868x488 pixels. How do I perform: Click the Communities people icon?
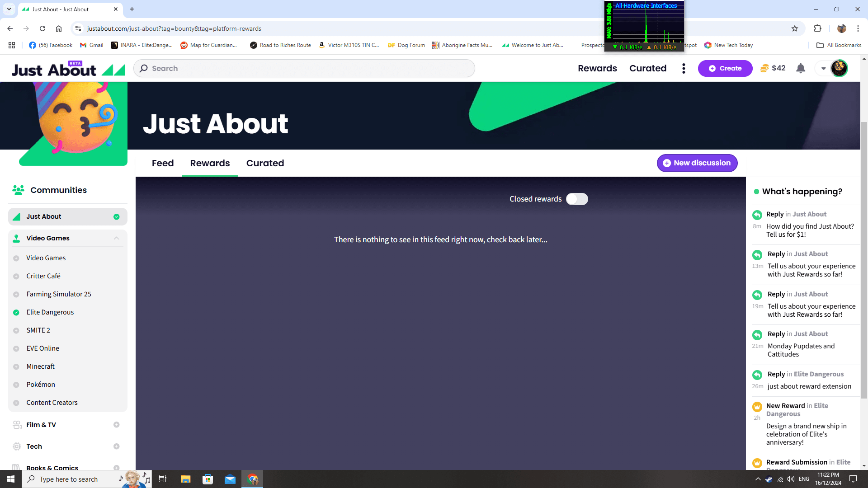coord(18,190)
